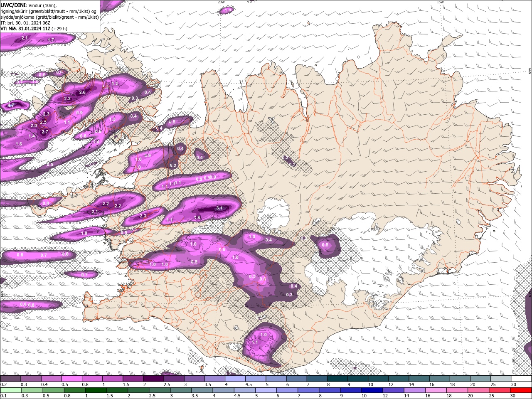Click the slydda/snjókoma legend description line
The height and width of the screenshot is (399, 532).
tap(49, 17)
